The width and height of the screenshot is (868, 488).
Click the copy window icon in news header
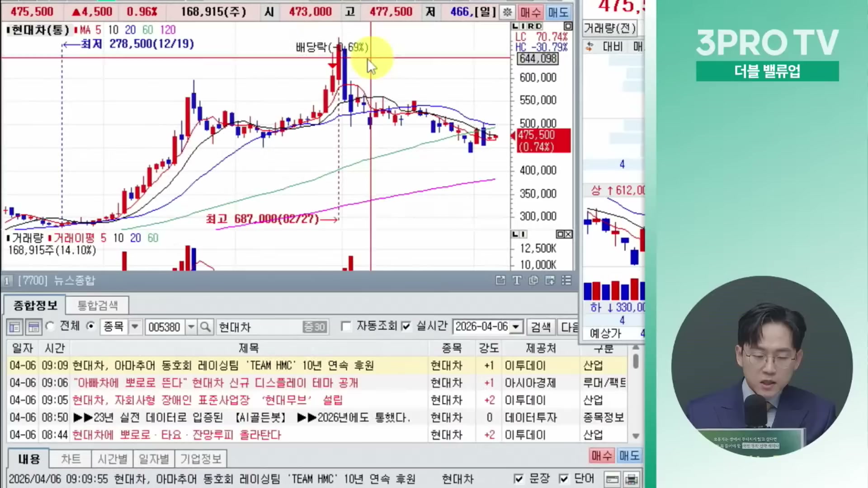[x=533, y=281]
